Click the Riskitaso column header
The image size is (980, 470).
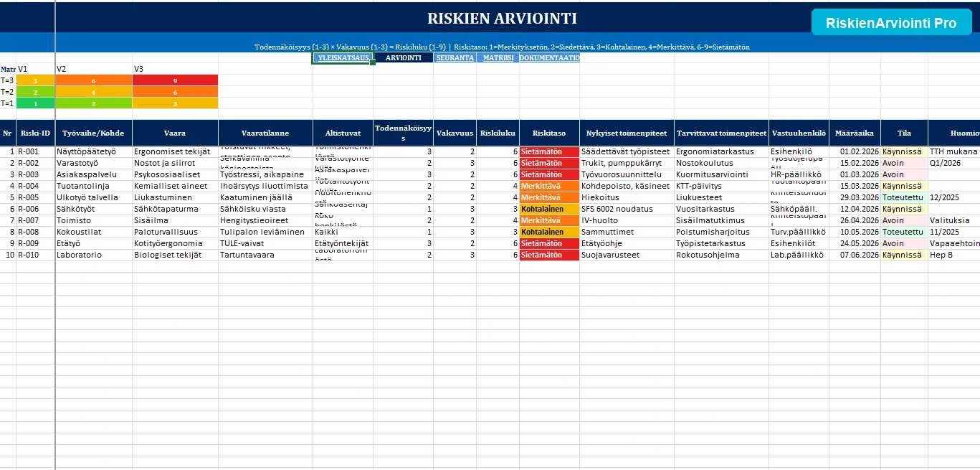pos(549,133)
